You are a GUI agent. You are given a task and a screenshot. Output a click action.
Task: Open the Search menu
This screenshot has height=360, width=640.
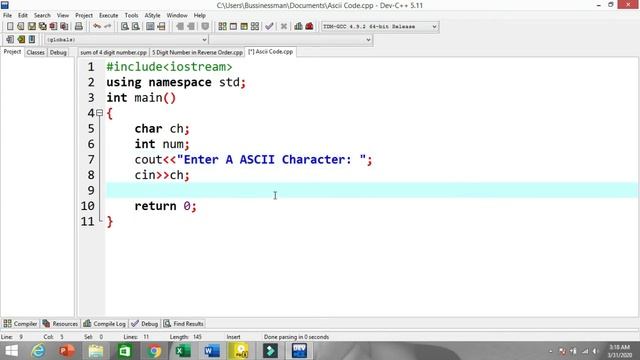tap(42, 16)
